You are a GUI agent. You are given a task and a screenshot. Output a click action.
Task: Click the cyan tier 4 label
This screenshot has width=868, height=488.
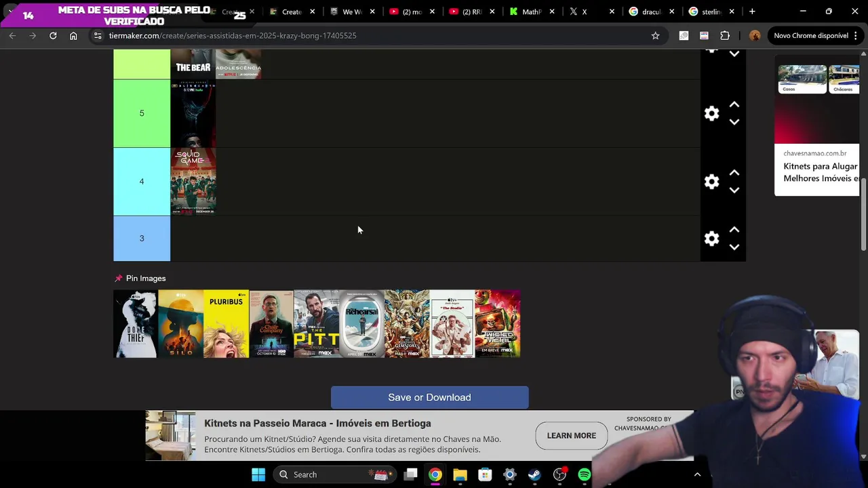(x=142, y=181)
